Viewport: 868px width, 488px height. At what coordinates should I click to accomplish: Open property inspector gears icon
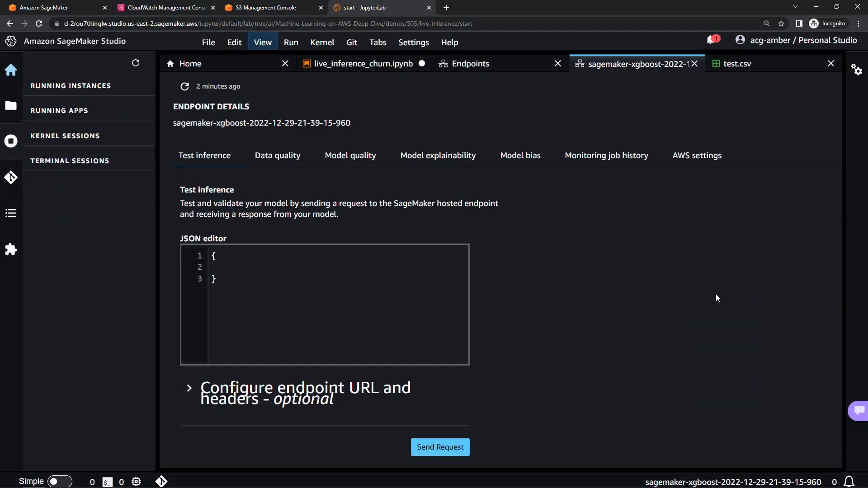[856, 70]
